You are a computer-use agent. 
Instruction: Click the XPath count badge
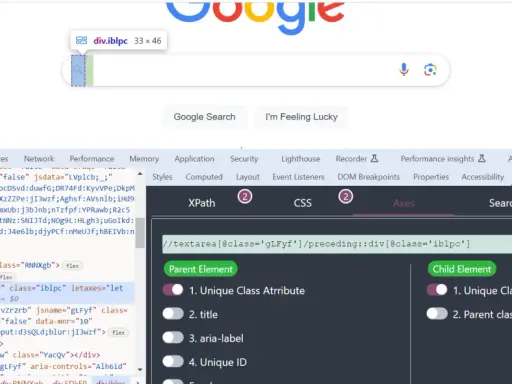point(245,197)
